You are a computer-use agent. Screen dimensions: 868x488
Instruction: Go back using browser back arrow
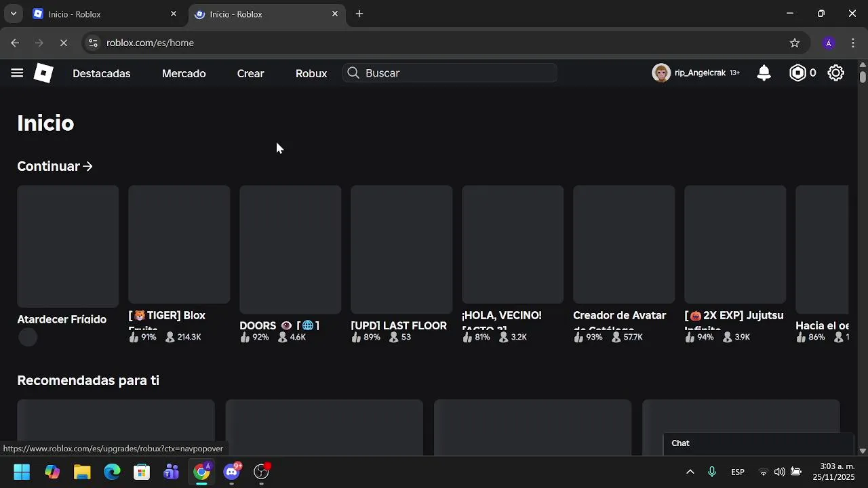[15, 43]
